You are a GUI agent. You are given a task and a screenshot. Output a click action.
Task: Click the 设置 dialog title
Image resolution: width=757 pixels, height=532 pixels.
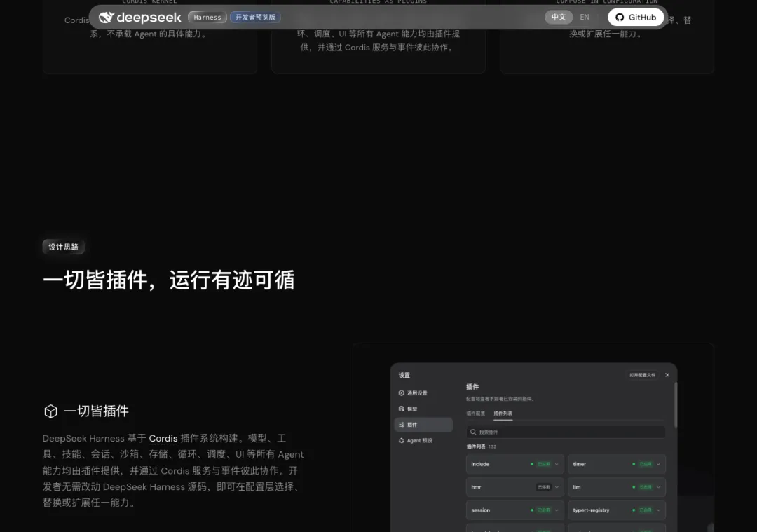point(404,375)
